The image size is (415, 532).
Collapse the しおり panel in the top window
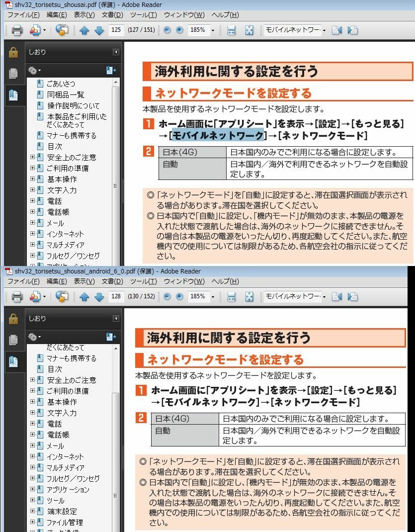tap(116, 52)
